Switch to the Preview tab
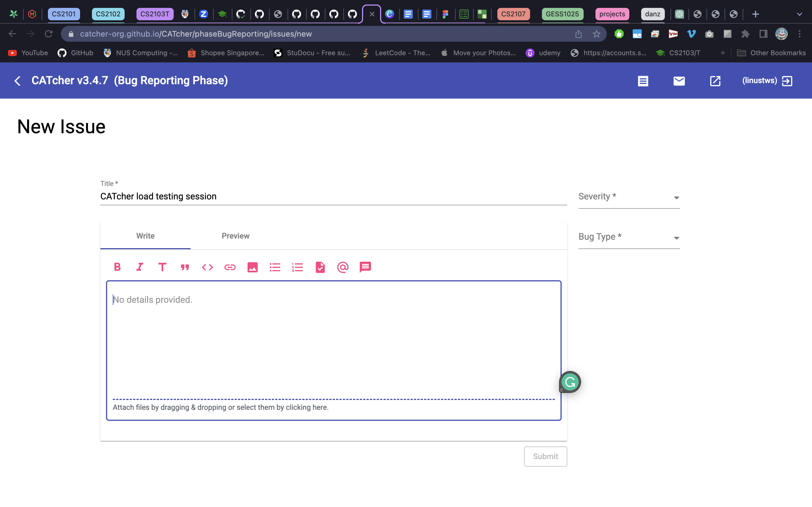Screen dimensions: 812x507 (x=235, y=236)
